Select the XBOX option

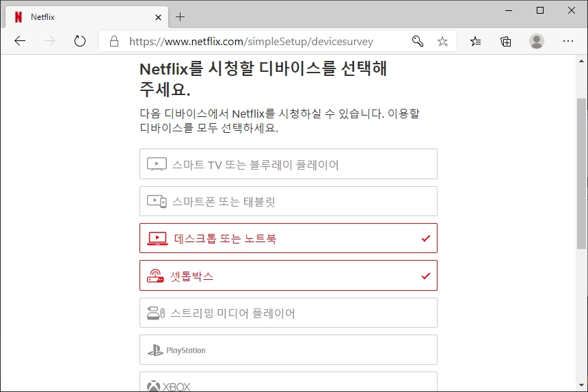tap(289, 382)
